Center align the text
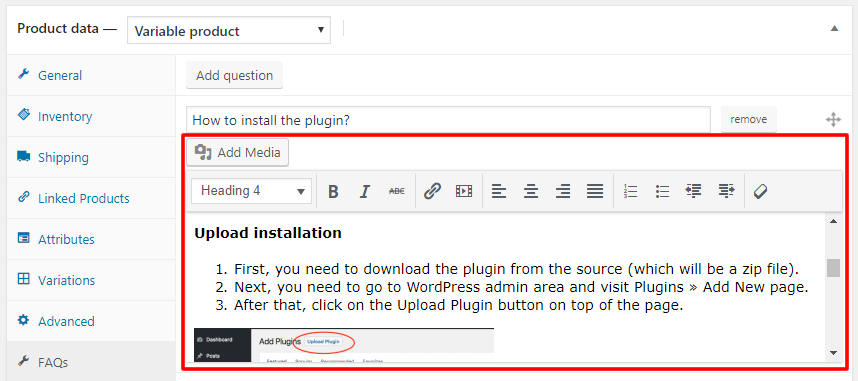The image size is (858, 381). tap(530, 191)
